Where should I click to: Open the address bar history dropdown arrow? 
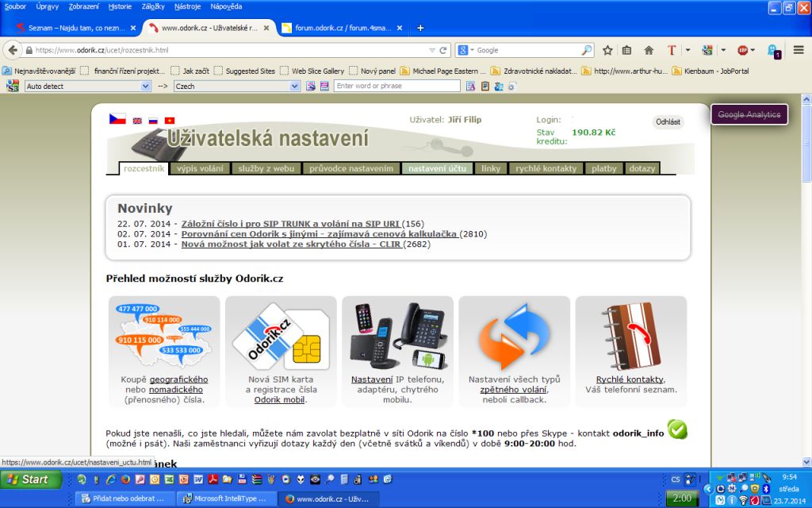(432, 50)
